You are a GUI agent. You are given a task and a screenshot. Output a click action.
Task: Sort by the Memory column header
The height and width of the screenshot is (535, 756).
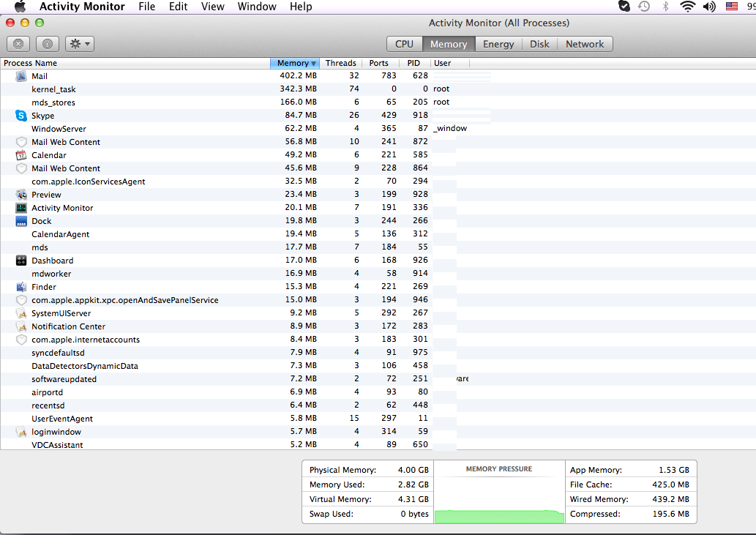tap(295, 63)
